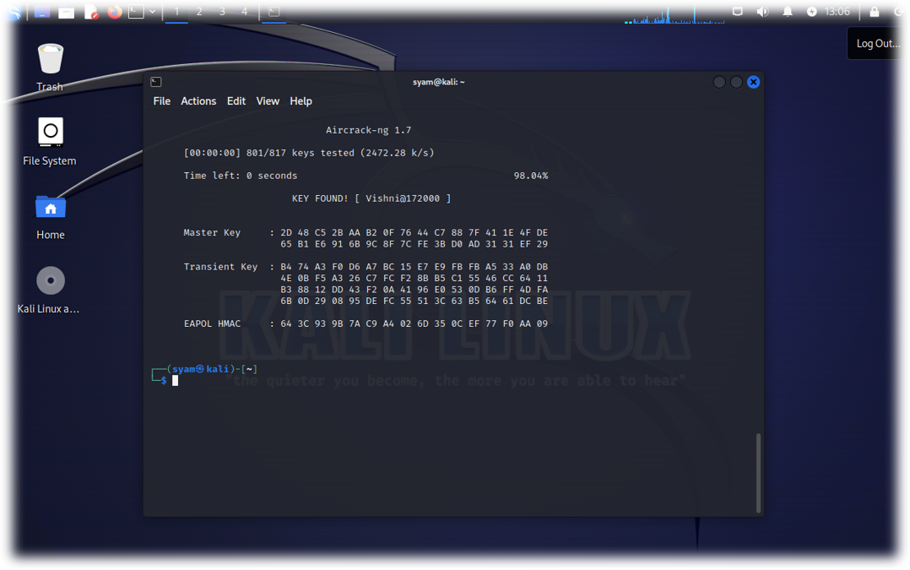The image size is (910, 570).
Task: Click the '801/817 keys tested' line
Action: (309, 153)
